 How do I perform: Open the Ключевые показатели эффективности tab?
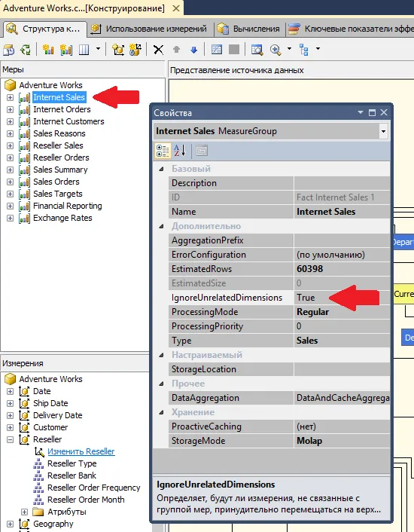pyautogui.click(x=351, y=29)
